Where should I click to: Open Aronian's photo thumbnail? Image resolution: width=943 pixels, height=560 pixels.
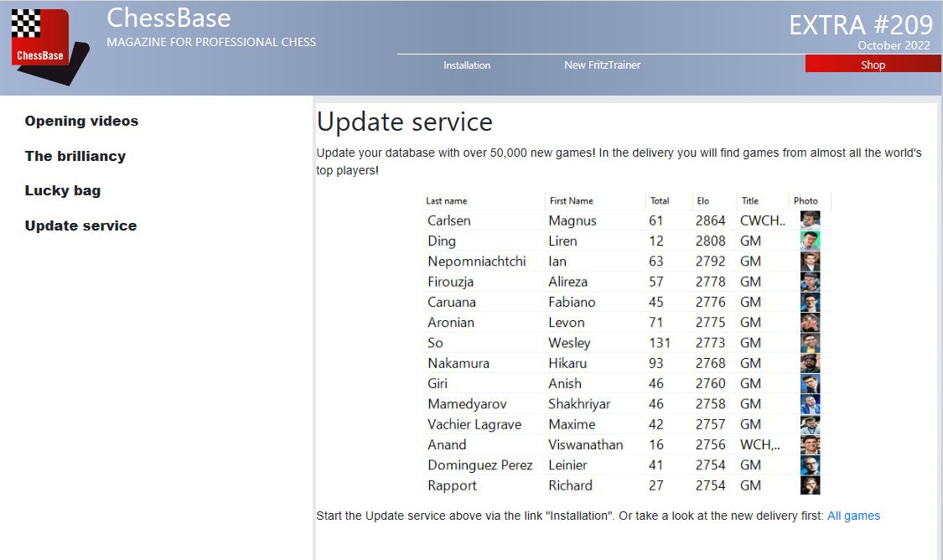[810, 323]
